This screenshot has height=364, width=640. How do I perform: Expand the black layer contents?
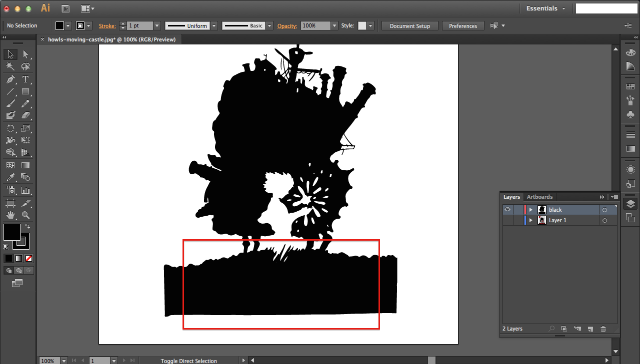531,210
